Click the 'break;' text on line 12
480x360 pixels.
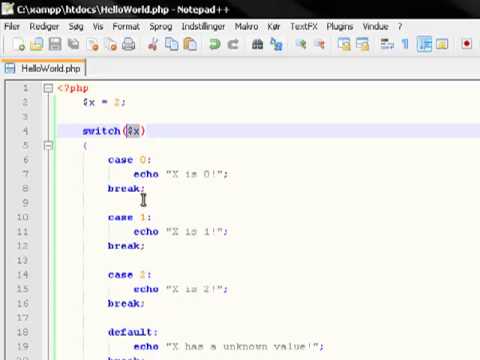pos(126,246)
